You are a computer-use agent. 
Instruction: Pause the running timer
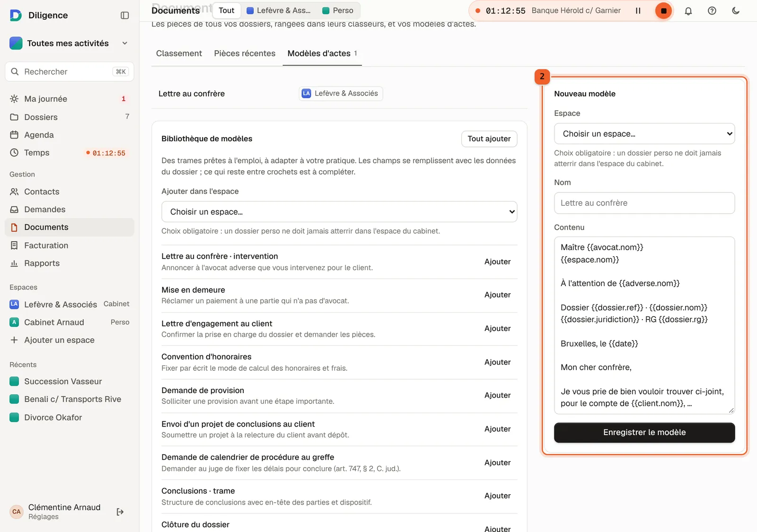tap(638, 10)
